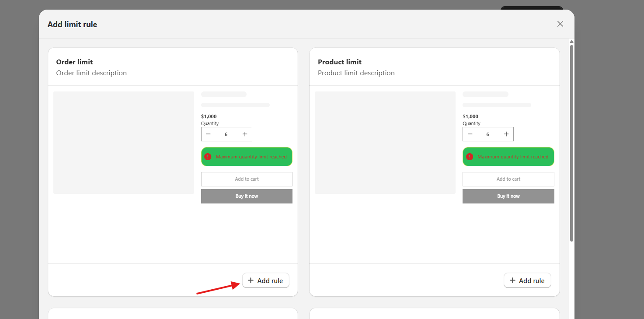Increase quantity in Product limit preview
This screenshot has width=644, height=319.
506,134
